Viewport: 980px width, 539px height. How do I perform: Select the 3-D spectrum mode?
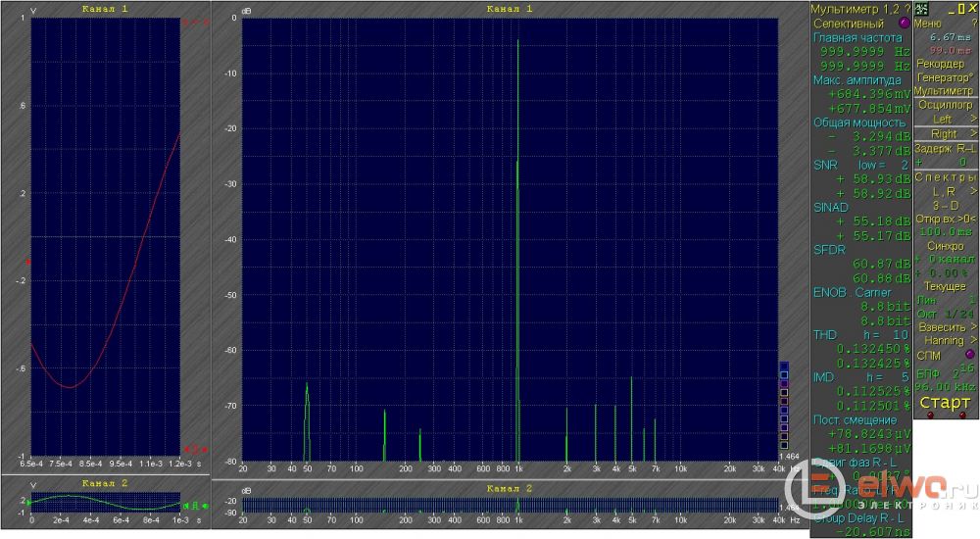[945, 205]
